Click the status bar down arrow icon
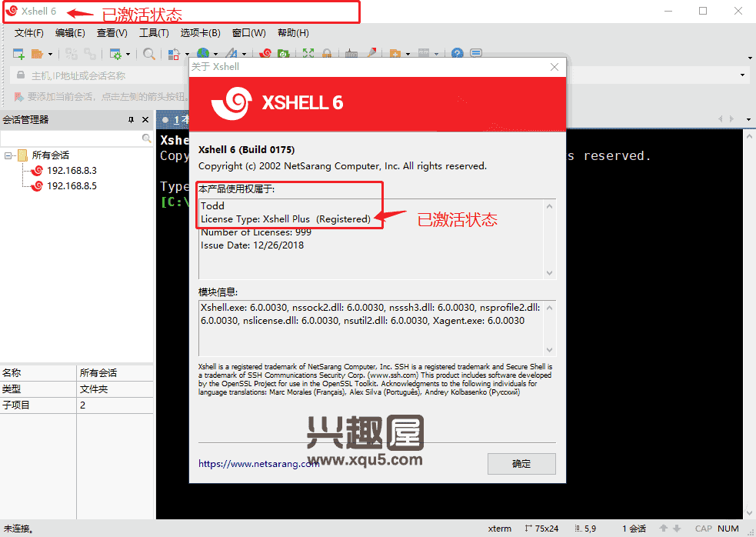The image size is (756, 537). pyautogui.click(x=677, y=529)
